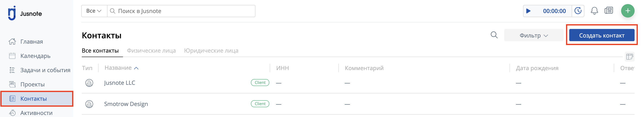Screen dimensions: 644x117
Task: Switch to Юридические лица tab
Action: point(211,51)
